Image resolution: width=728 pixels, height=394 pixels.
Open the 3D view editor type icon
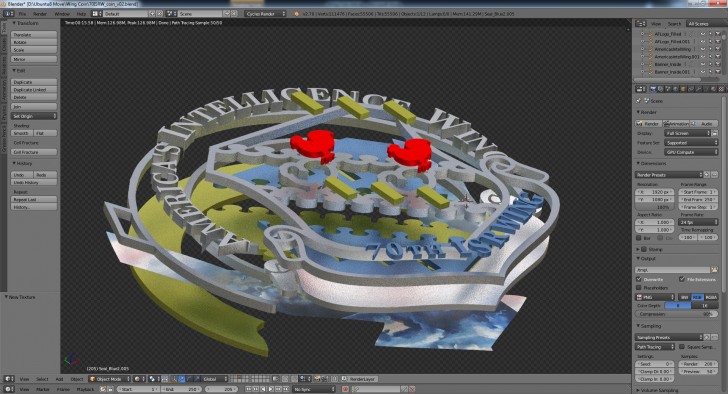pos(9,379)
